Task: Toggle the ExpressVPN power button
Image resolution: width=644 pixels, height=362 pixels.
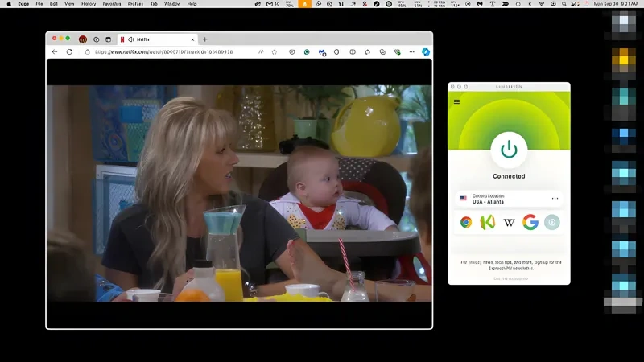Action: tap(509, 150)
